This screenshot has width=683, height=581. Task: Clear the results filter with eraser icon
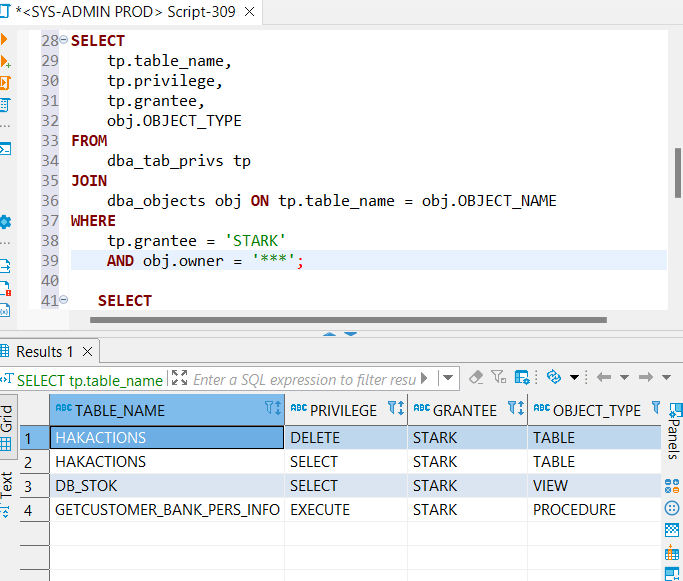point(476,378)
